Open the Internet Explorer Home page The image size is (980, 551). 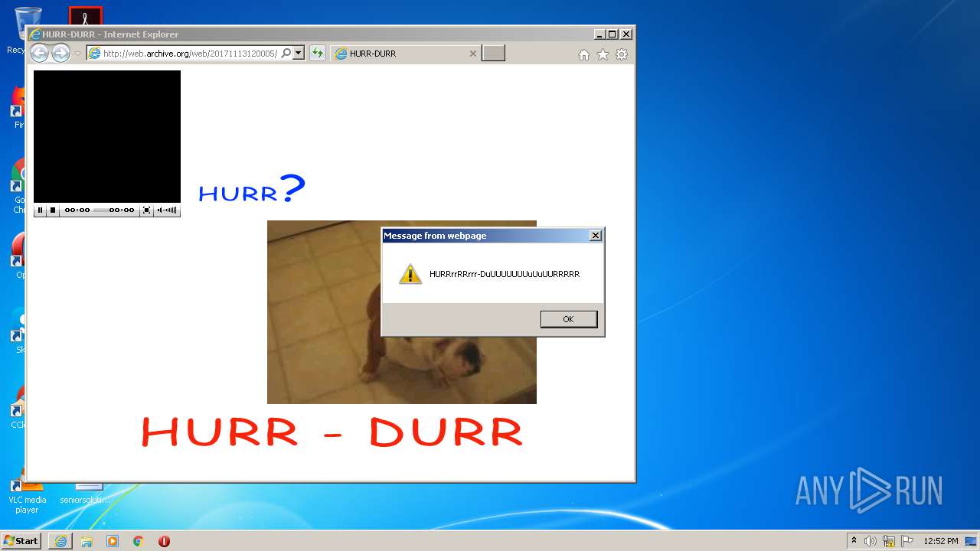pyautogui.click(x=584, y=54)
